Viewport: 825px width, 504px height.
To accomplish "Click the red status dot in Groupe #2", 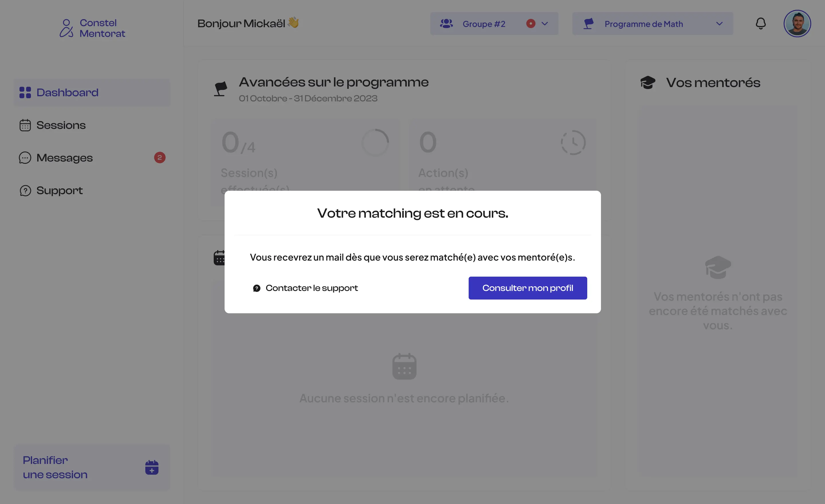I will [x=531, y=24].
